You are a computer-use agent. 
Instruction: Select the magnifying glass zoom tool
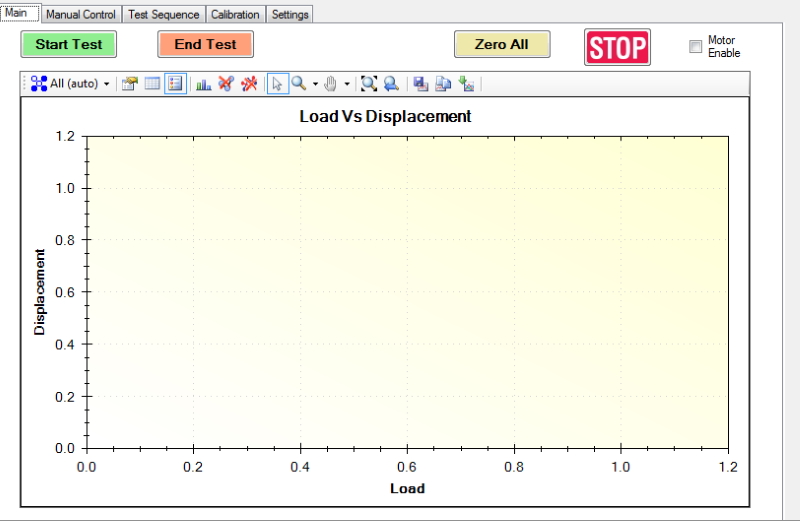pos(298,84)
